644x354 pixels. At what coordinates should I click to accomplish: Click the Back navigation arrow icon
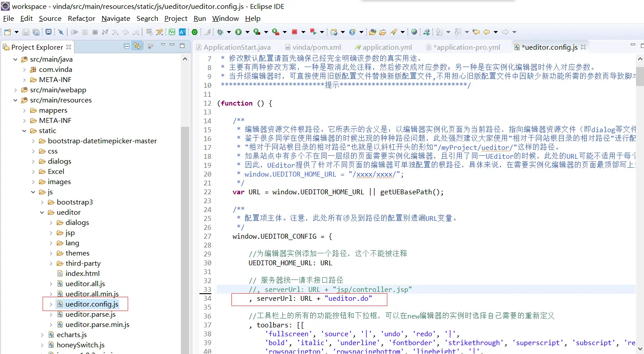pos(487,32)
